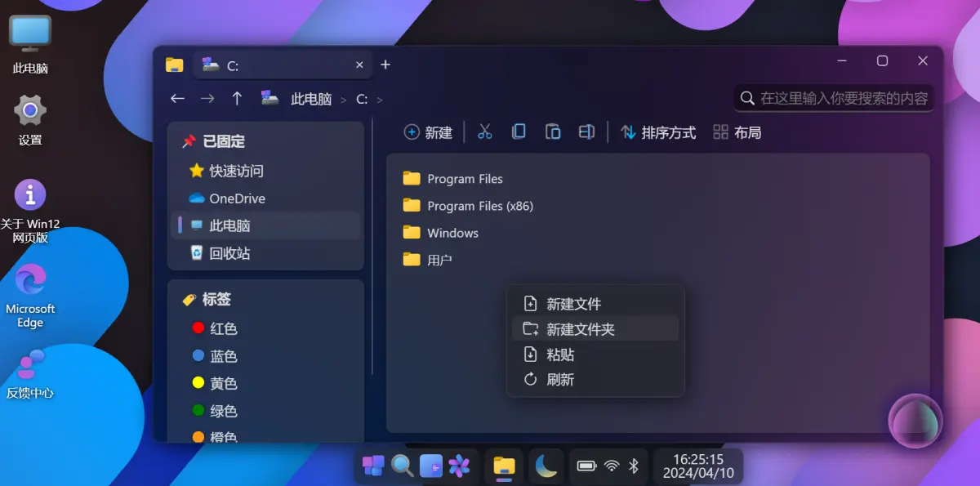Close the C: tab
Viewport: 980px width, 486px height.
pos(359,65)
